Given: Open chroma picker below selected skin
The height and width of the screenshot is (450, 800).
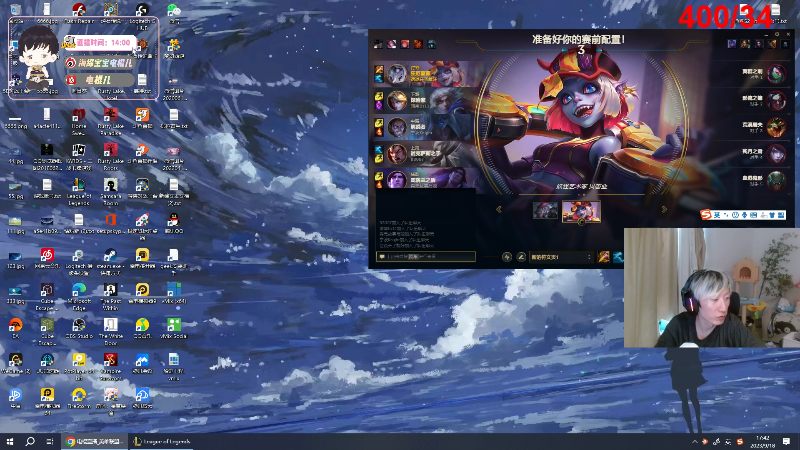Looking at the screenshot, I should pos(581,222).
